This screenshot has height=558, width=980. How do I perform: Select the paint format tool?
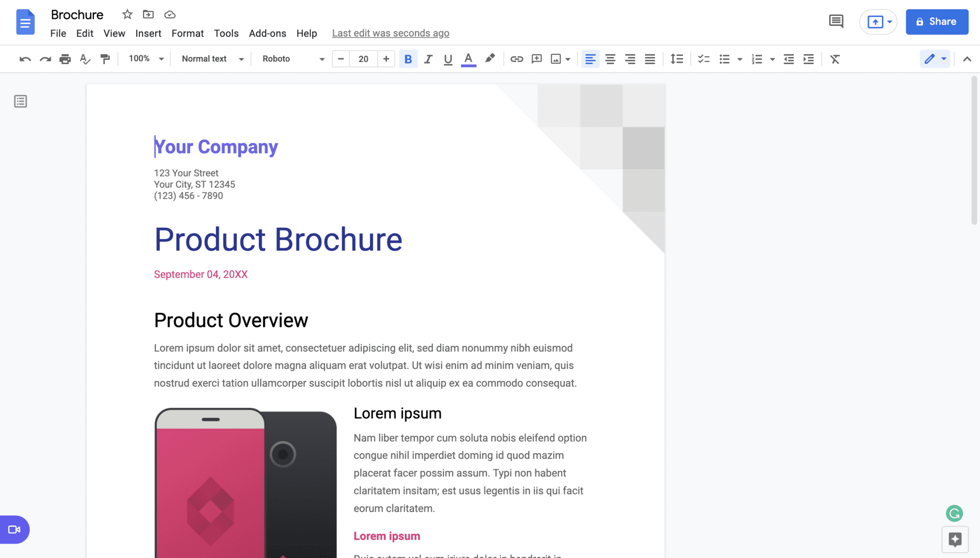pyautogui.click(x=105, y=58)
